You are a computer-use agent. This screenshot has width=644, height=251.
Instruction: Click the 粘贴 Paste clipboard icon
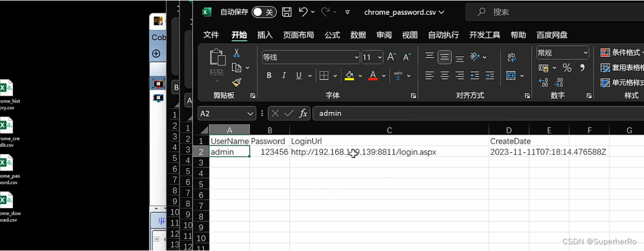(217, 58)
